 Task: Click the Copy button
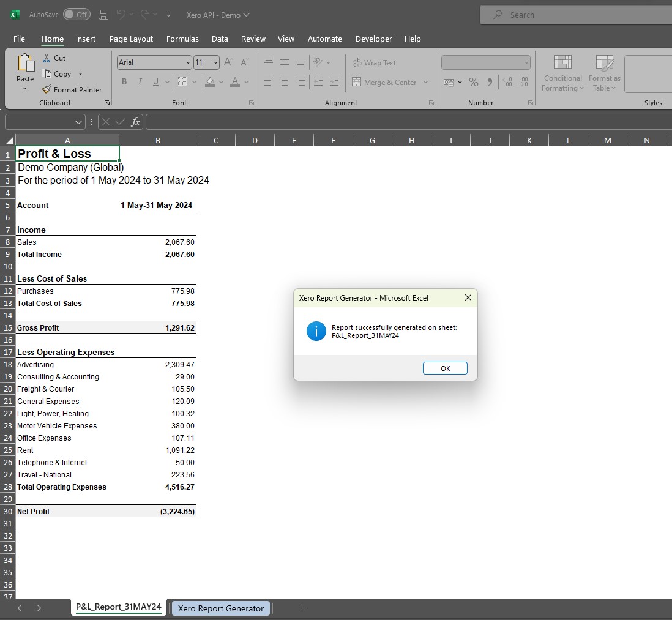[56, 73]
